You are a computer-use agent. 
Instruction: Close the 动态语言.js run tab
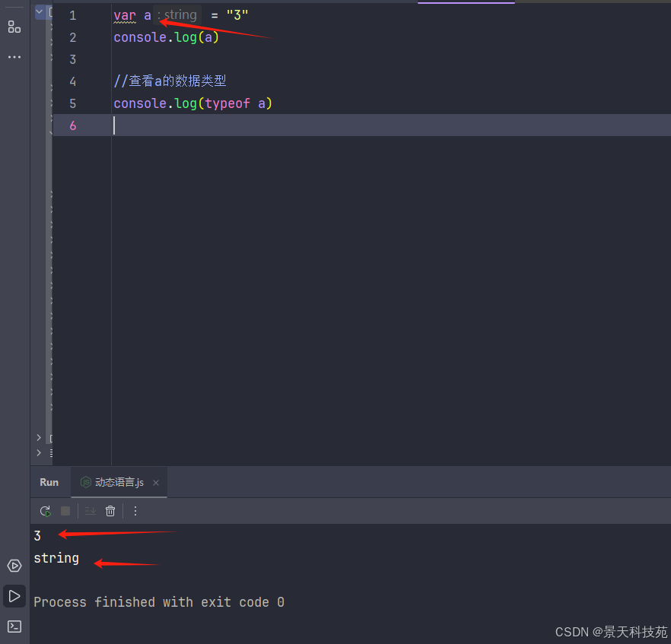click(x=156, y=483)
